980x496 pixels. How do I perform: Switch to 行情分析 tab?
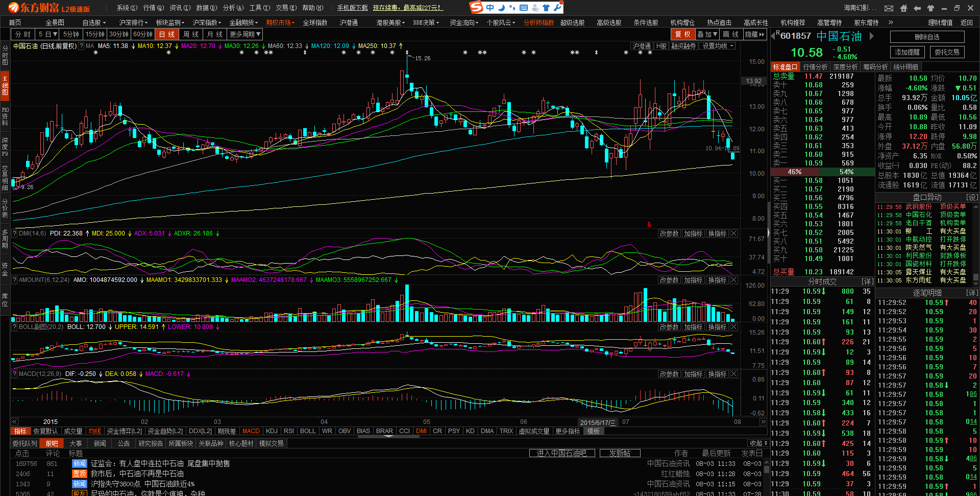pyautogui.click(x=816, y=67)
